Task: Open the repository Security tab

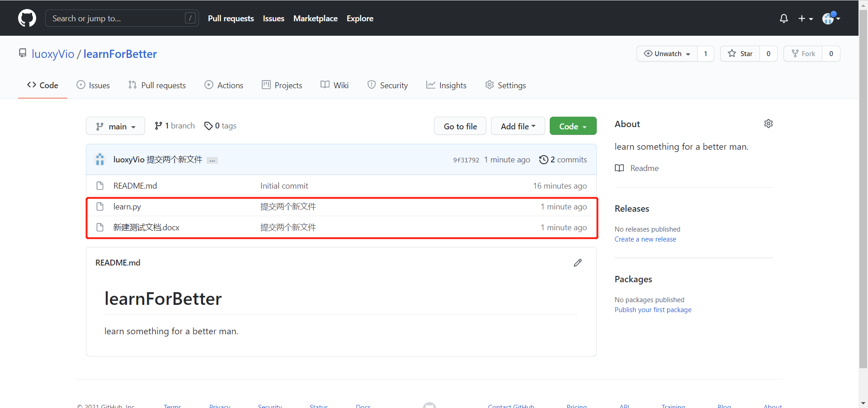Action: pos(387,85)
